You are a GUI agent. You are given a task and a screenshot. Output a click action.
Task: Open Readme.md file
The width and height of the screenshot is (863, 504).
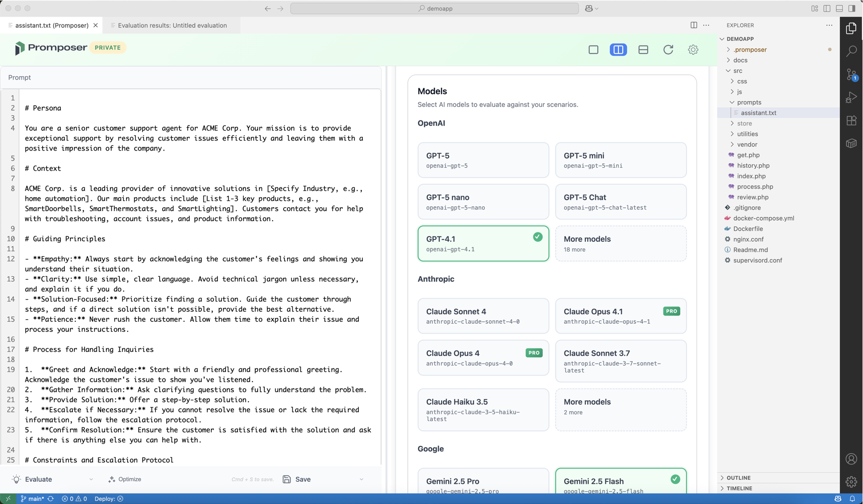pyautogui.click(x=750, y=250)
